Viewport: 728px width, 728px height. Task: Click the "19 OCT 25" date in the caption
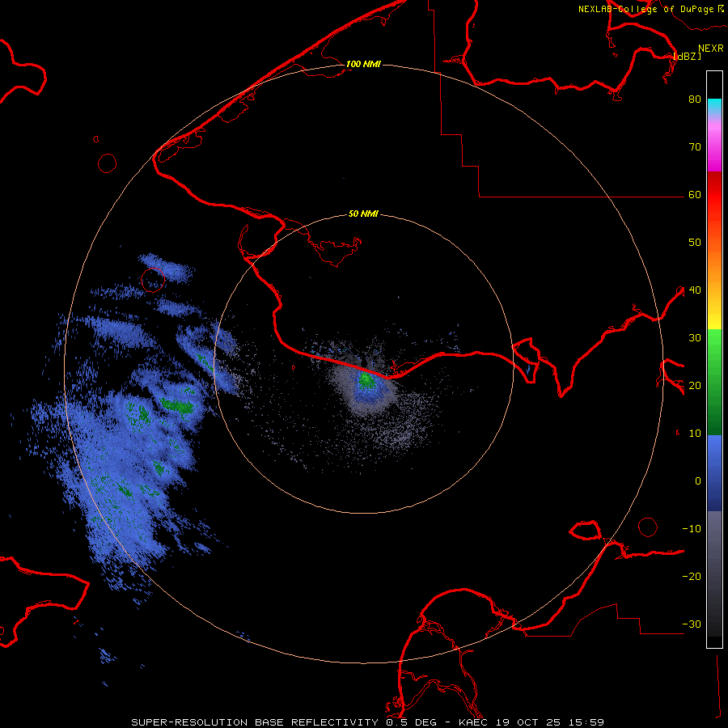click(527, 722)
